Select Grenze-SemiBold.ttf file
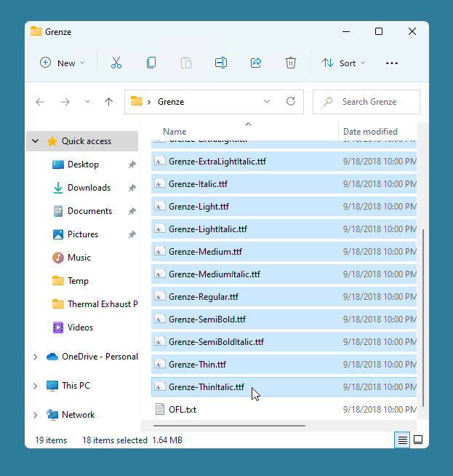 [284, 320]
